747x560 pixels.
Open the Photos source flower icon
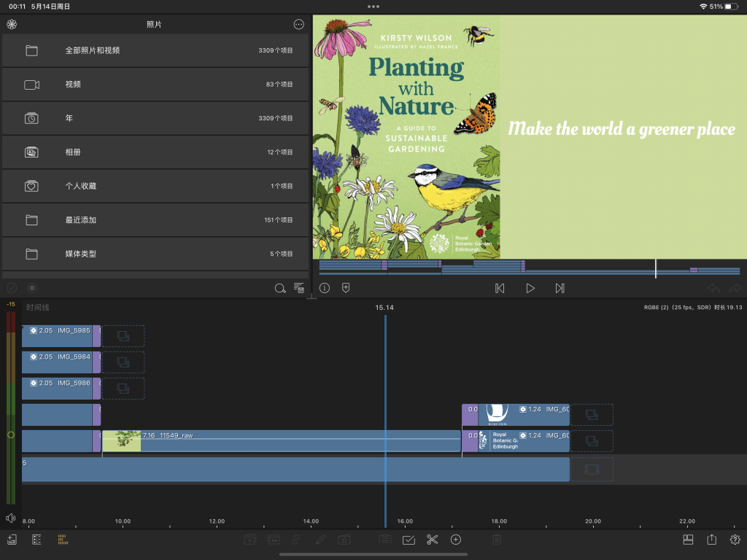[x=12, y=24]
